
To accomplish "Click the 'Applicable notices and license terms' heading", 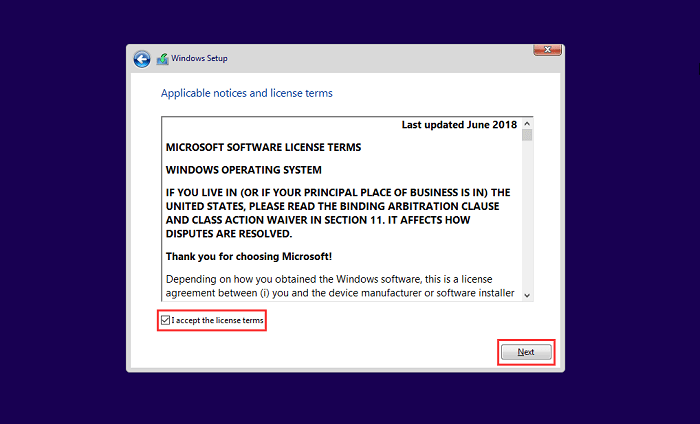I will 247,93.
